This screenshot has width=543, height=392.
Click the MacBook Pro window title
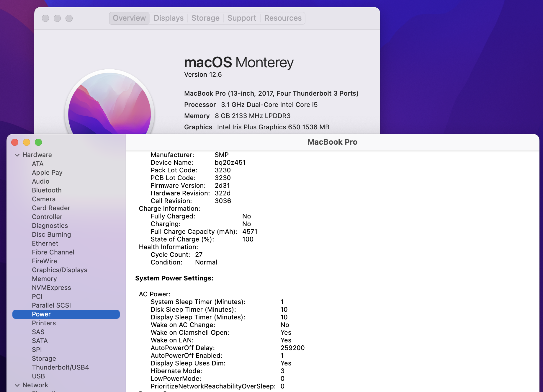(x=332, y=142)
